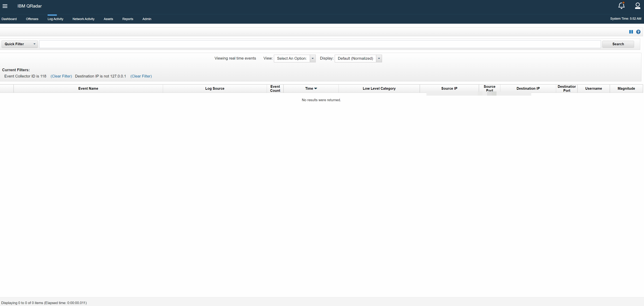Clear the Event Collector ID filter
Image resolution: width=644 pixels, height=306 pixels.
point(61,76)
